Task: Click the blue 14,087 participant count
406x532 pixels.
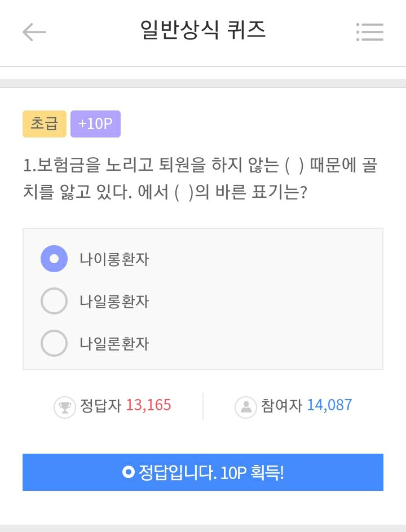Action: click(x=329, y=405)
